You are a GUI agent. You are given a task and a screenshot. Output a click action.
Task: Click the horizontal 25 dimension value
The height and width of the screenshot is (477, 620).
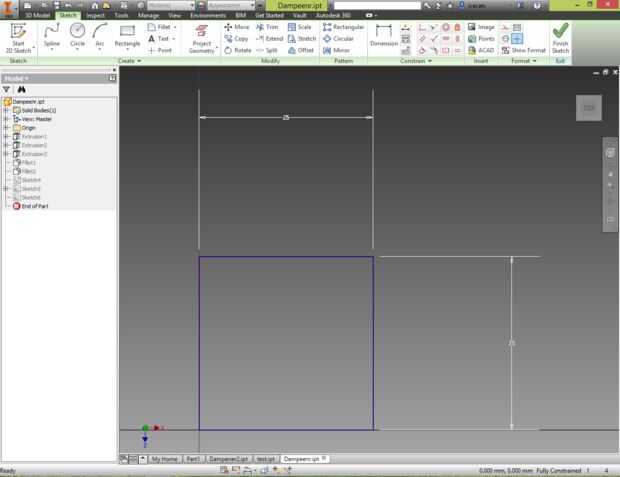pyautogui.click(x=286, y=117)
